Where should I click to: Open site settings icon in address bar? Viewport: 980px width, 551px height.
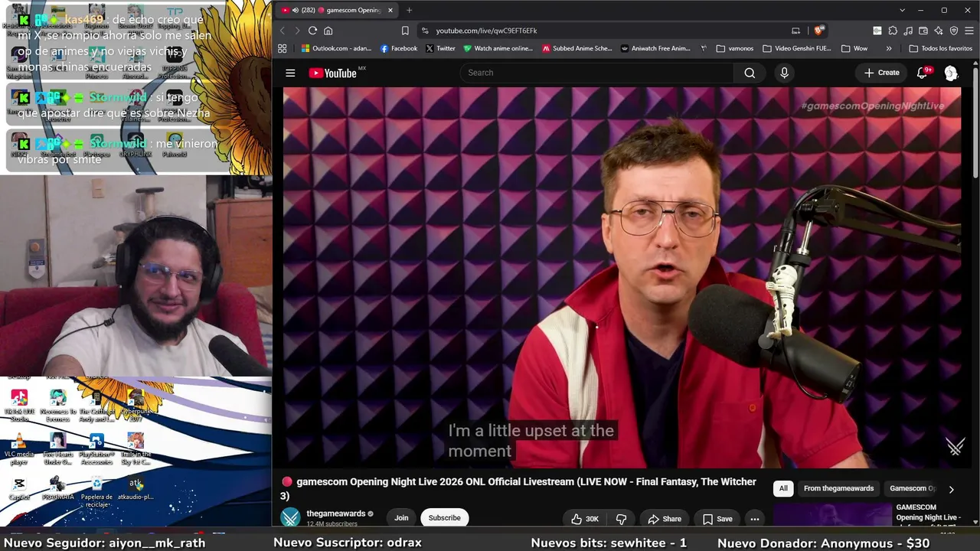pyautogui.click(x=425, y=31)
